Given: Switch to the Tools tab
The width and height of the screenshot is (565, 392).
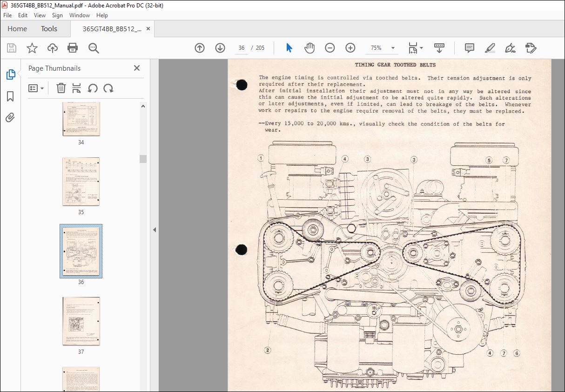Looking at the screenshot, I should [49, 29].
